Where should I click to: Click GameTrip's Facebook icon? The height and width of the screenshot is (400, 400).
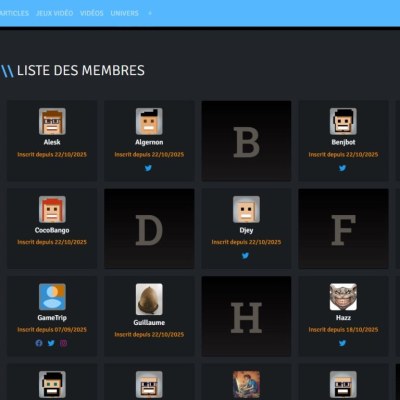tap(39, 343)
